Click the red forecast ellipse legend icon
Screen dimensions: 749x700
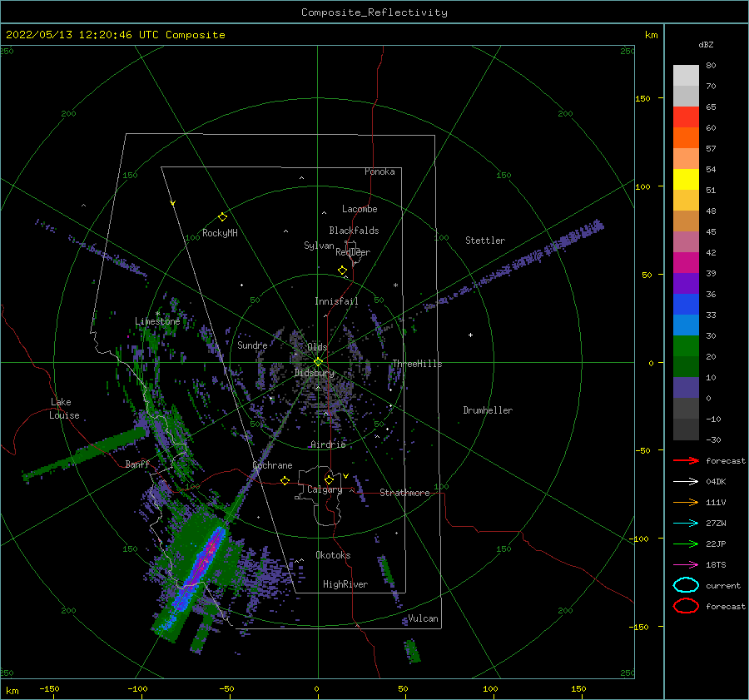pyautogui.click(x=686, y=606)
